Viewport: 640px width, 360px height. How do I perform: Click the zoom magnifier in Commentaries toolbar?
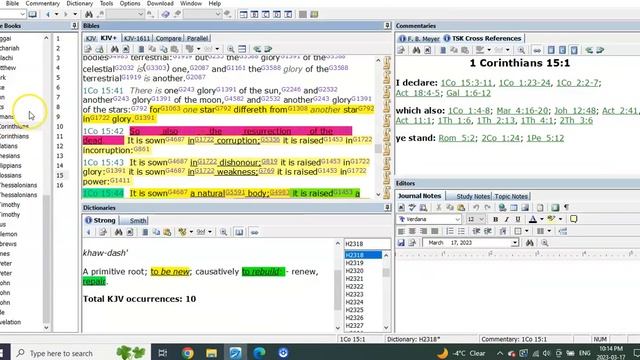click(521, 50)
